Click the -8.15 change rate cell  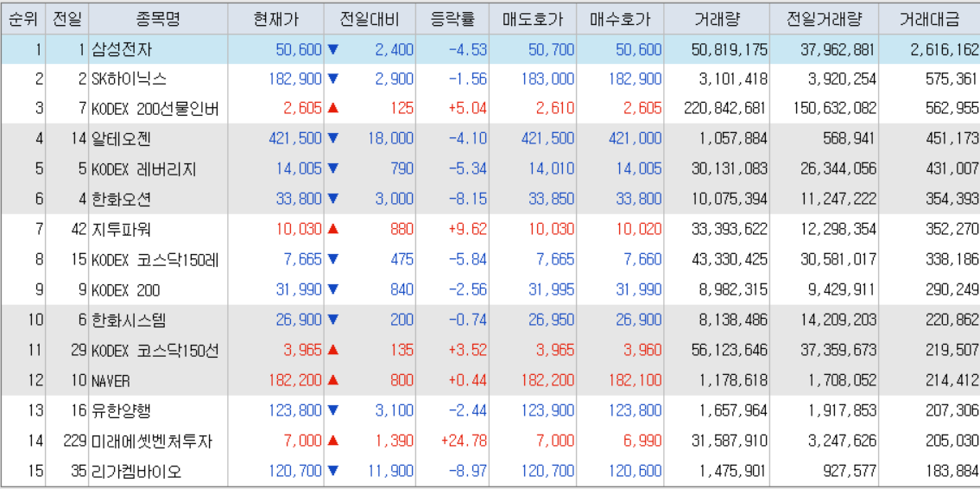coord(467,200)
